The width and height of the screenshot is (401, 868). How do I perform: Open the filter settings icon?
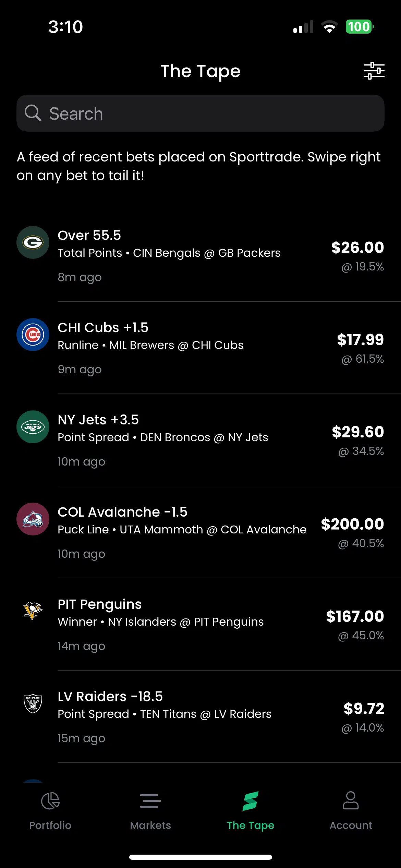374,71
